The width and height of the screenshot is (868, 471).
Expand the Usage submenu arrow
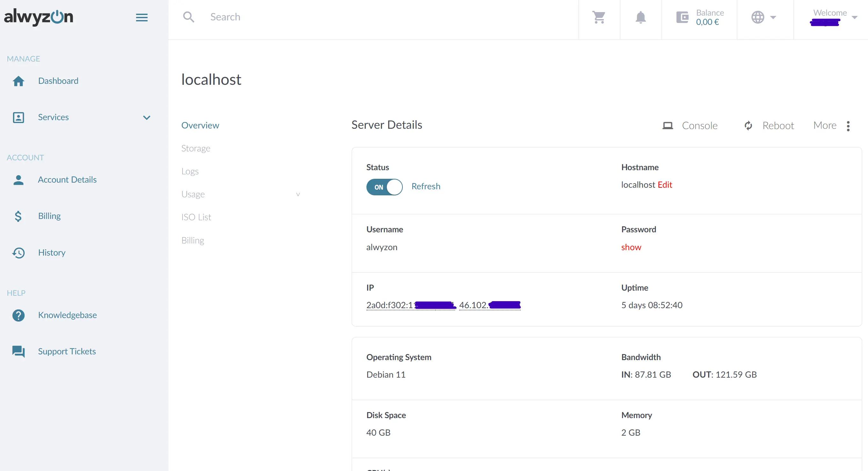pyautogui.click(x=298, y=194)
